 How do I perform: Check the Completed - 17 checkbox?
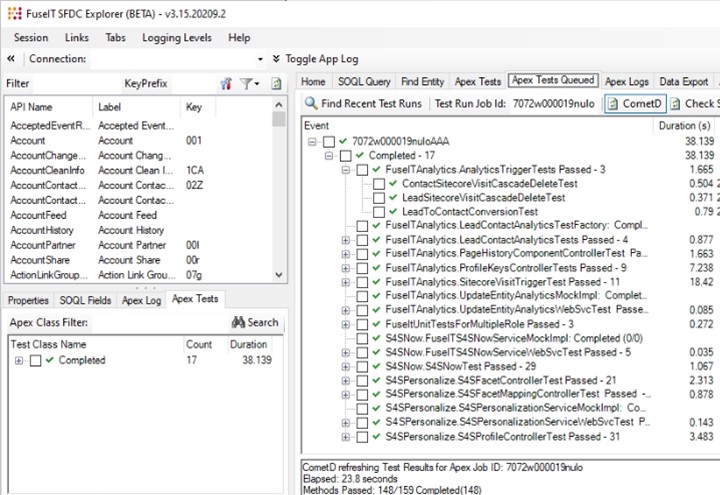[x=345, y=156]
